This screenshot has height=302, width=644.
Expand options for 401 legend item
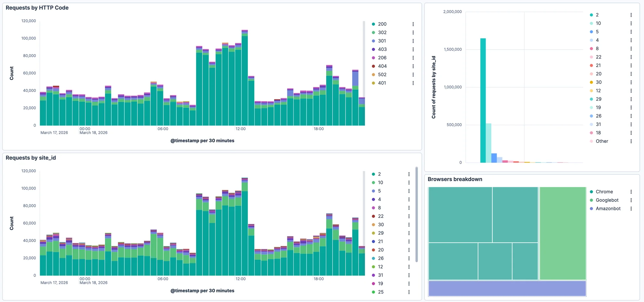(x=413, y=83)
